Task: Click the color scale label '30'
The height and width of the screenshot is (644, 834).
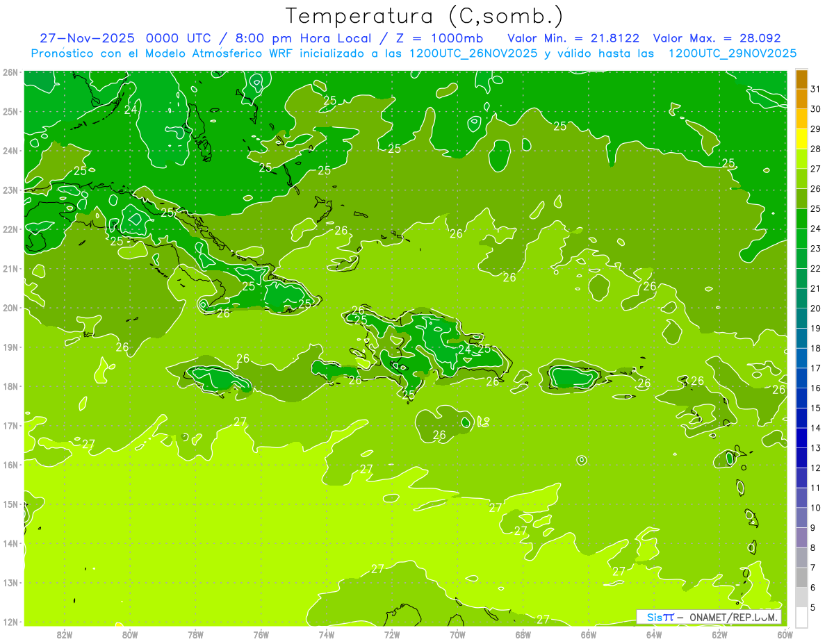Action: pos(815,109)
